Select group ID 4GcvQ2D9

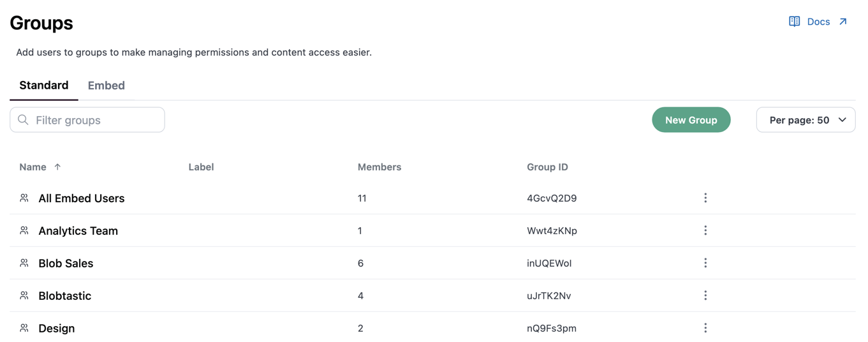[x=552, y=198]
